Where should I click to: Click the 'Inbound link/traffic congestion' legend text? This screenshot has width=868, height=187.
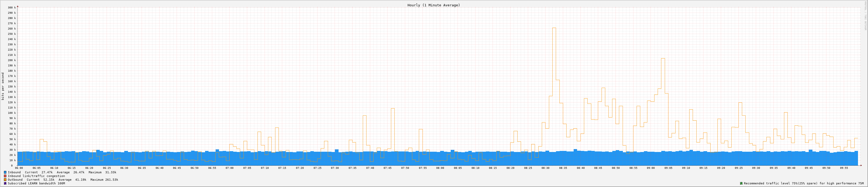tap(36, 176)
